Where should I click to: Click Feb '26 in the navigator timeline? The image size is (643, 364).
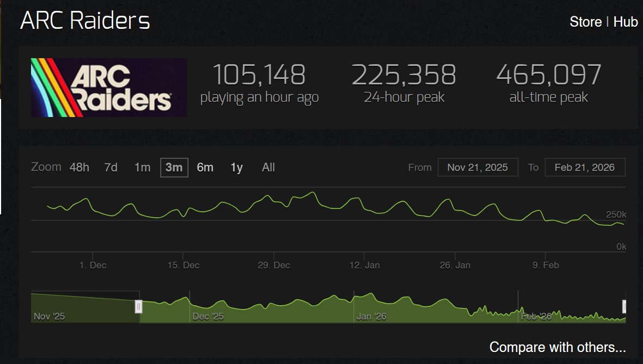tap(536, 316)
